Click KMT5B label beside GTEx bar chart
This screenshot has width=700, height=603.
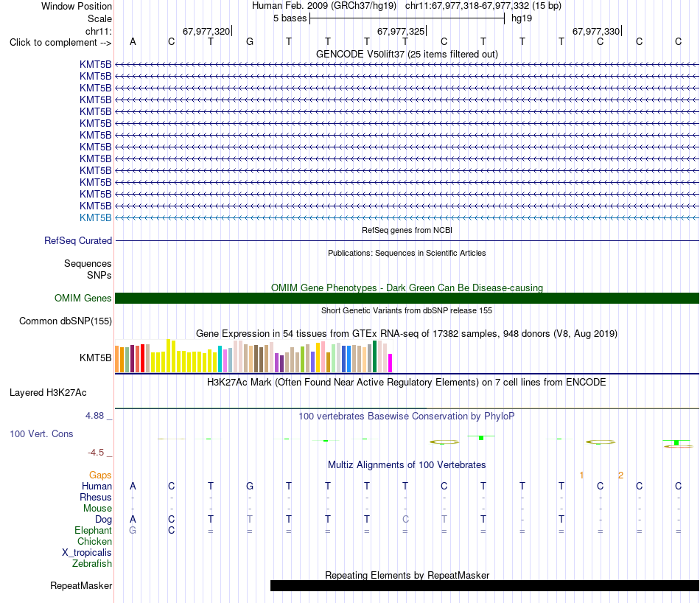pos(96,358)
